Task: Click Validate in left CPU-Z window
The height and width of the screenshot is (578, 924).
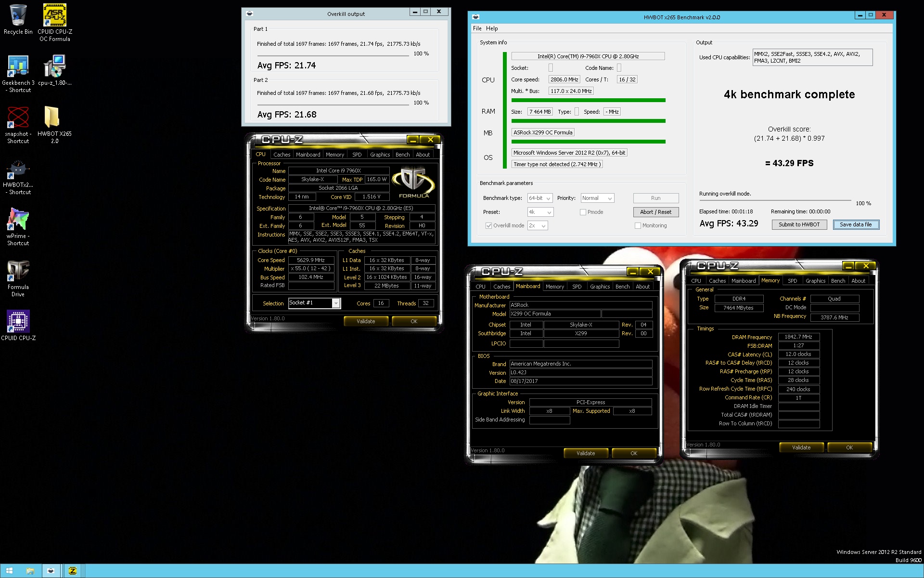Action: [366, 321]
